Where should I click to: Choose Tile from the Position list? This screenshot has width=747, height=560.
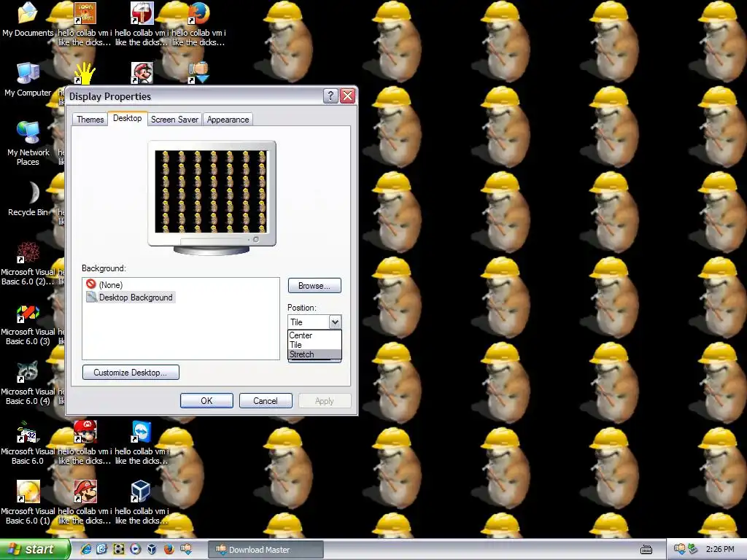[314, 345]
